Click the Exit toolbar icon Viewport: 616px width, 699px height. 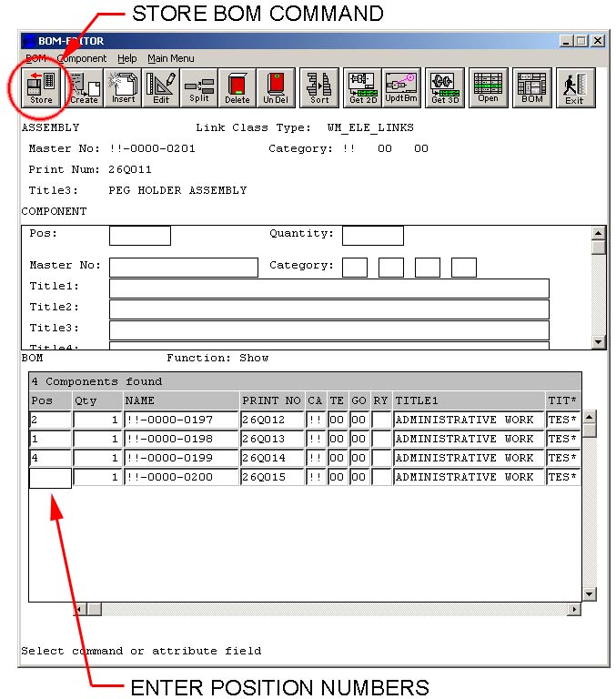coord(575,87)
